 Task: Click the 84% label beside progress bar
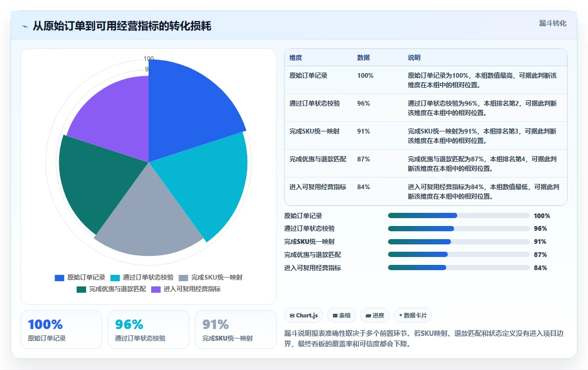point(540,268)
